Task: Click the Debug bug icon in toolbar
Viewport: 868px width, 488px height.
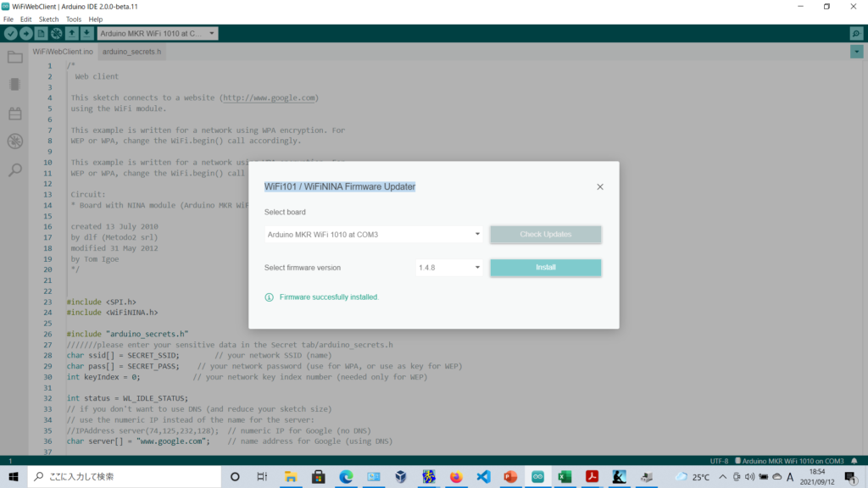Action: click(x=57, y=34)
